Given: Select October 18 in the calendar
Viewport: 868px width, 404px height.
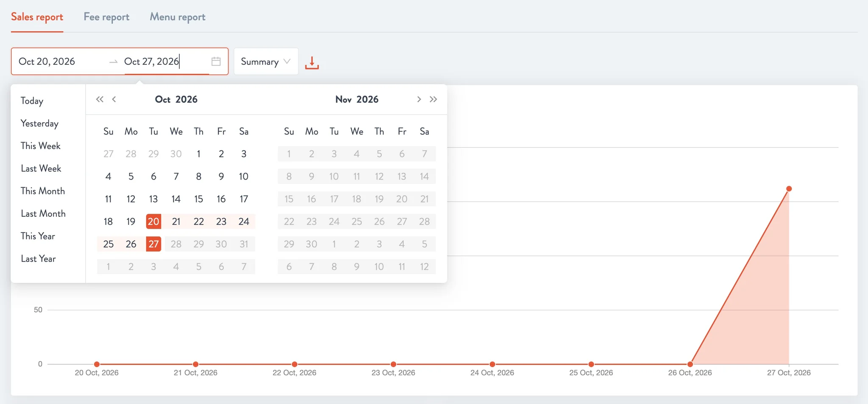Looking at the screenshot, I should coord(108,221).
